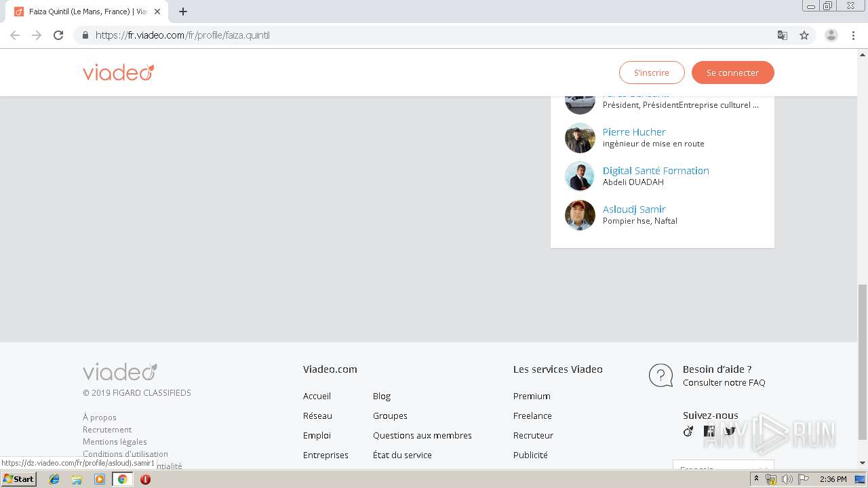Open the Opera taskbar icon
This screenshot has height=488, width=868.
[145, 479]
